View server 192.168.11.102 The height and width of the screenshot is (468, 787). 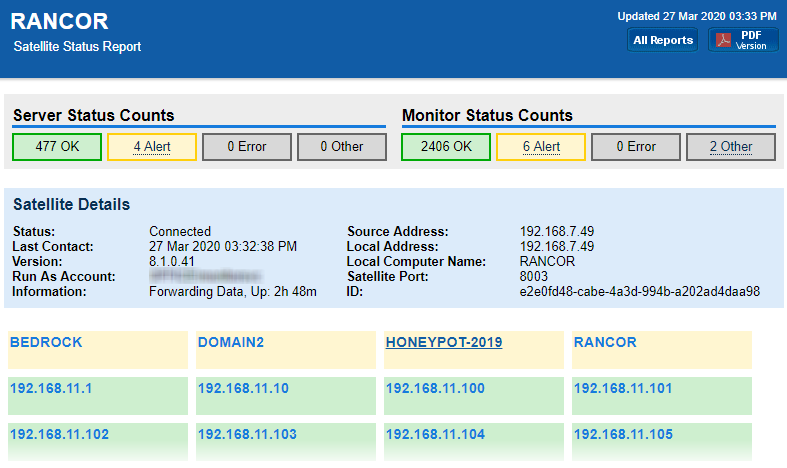point(59,434)
